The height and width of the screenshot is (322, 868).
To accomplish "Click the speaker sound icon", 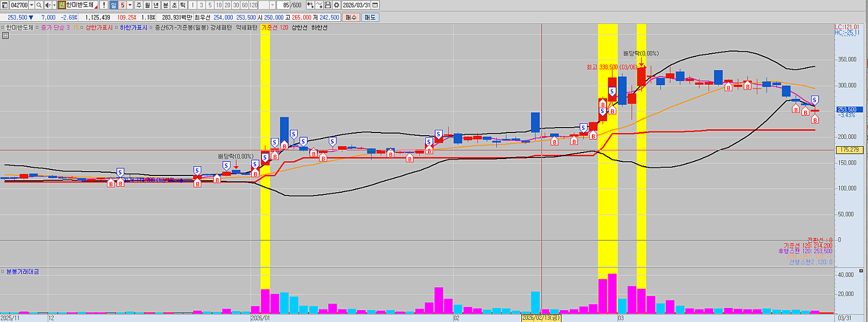I will (x=48, y=5).
